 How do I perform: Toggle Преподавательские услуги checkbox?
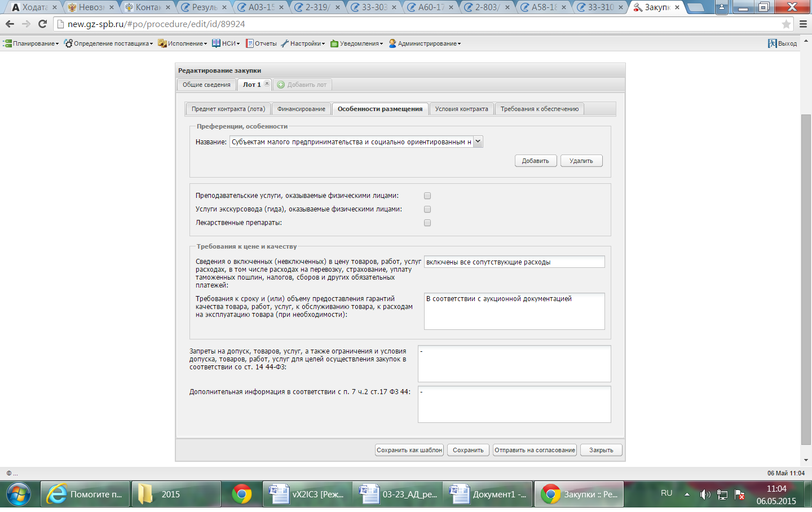point(427,196)
